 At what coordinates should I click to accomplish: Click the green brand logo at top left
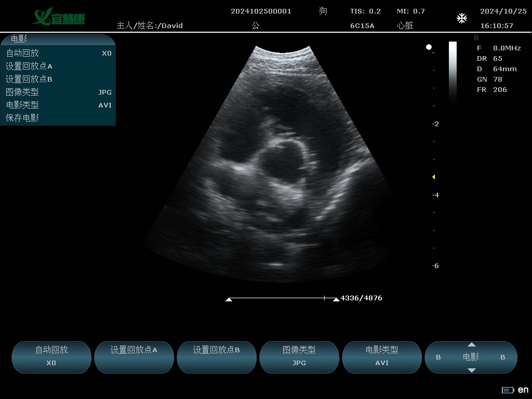coord(58,17)
